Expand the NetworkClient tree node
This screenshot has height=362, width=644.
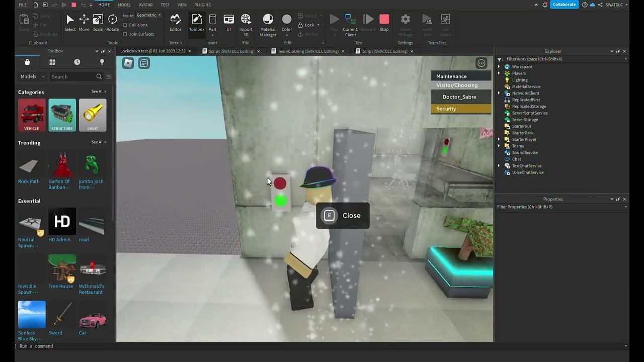pos(499,93)
